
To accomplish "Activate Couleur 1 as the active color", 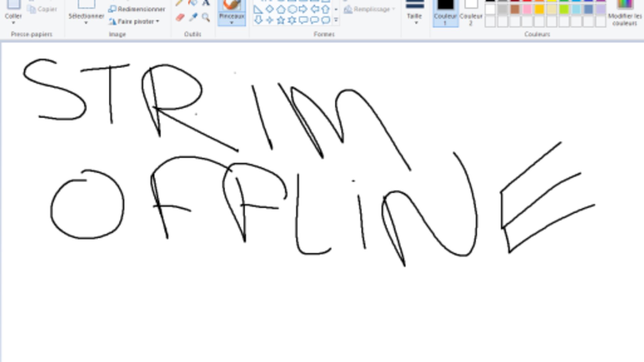I will pos(445,13).
